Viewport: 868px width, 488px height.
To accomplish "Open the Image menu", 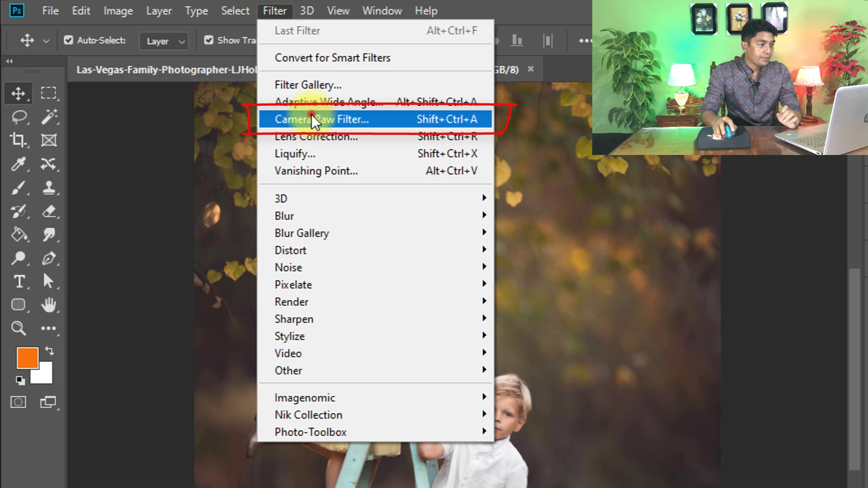I will coord(118,11).
